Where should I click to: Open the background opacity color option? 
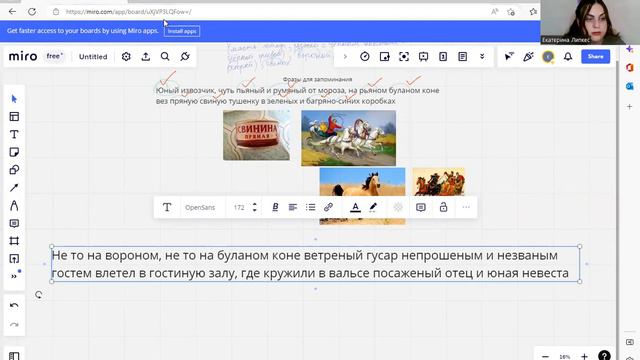[398, 207]
